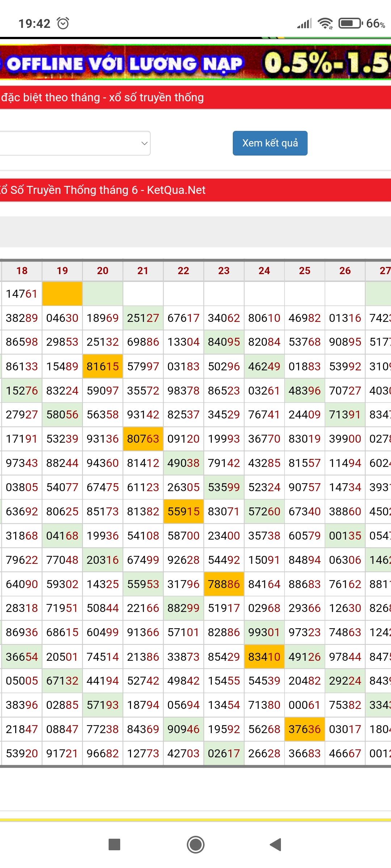Viewport: 391px width, 868px height.
Task: Open the offline deposit promotion banner
Action: pyautogui.click(x=195, y=63)
